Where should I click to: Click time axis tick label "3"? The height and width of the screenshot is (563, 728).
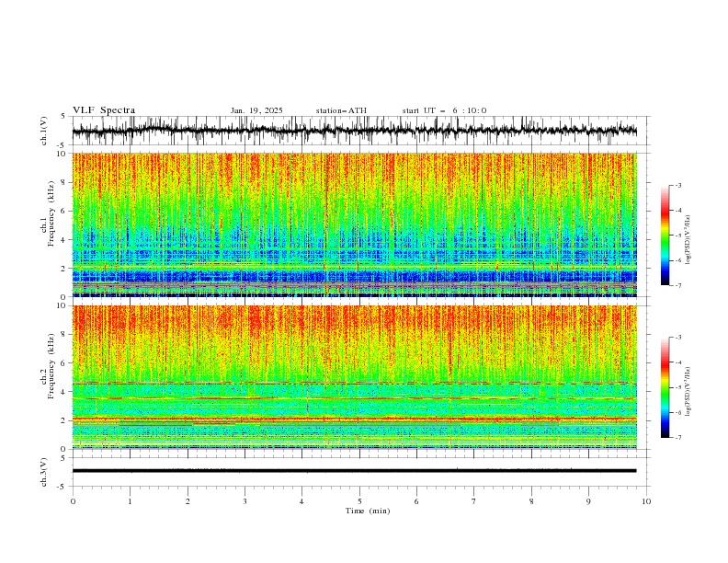tap(245, 501)
